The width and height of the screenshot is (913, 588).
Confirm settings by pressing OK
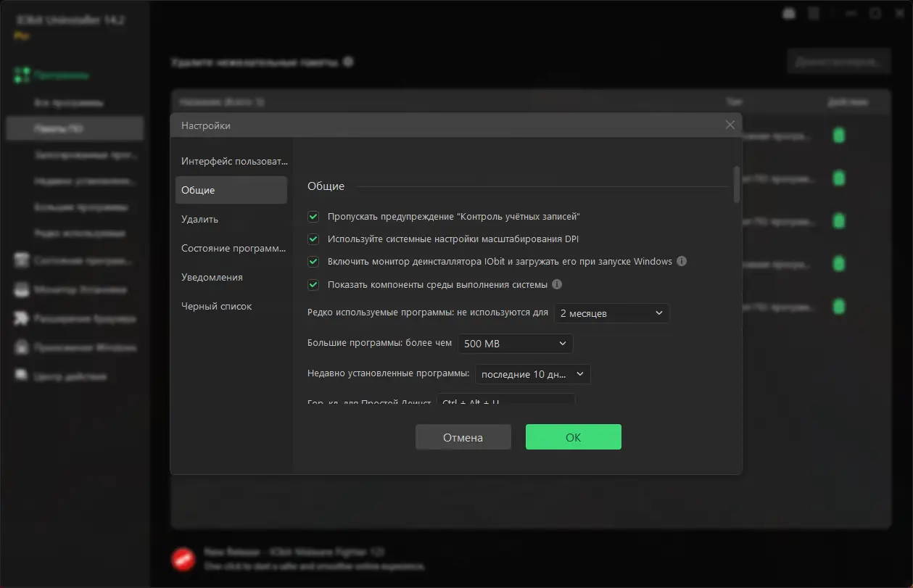pyautogui.click(x=573, y=436)
